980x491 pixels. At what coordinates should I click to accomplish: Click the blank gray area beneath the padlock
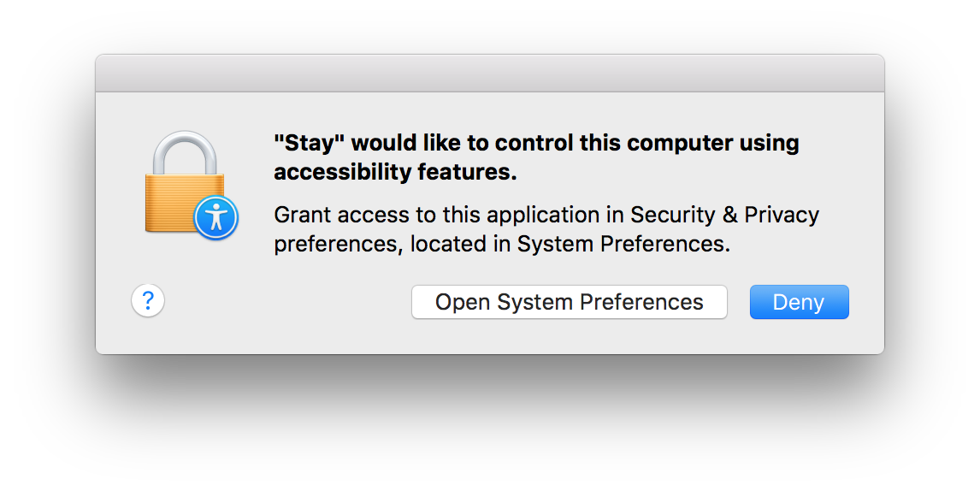click(185, 265)
